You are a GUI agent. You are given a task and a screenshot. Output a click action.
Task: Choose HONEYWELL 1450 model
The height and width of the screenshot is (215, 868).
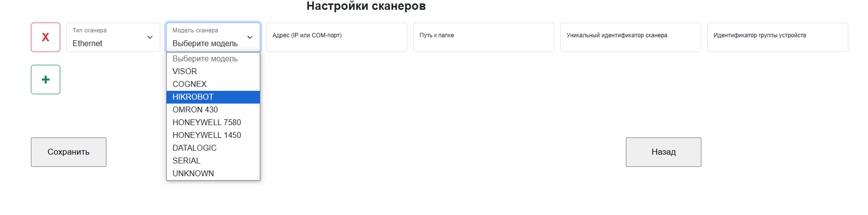click(x=207, y=135)
